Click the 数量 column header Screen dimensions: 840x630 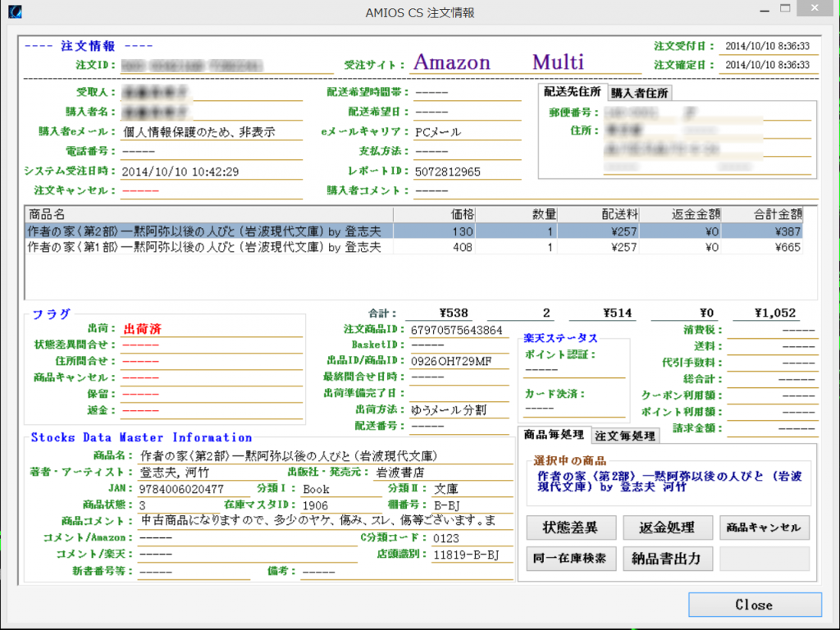pos(517,215)
